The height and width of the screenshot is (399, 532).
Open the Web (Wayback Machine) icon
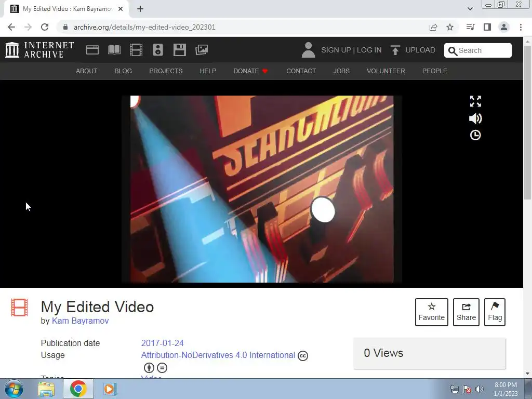[x=92, y=50]
